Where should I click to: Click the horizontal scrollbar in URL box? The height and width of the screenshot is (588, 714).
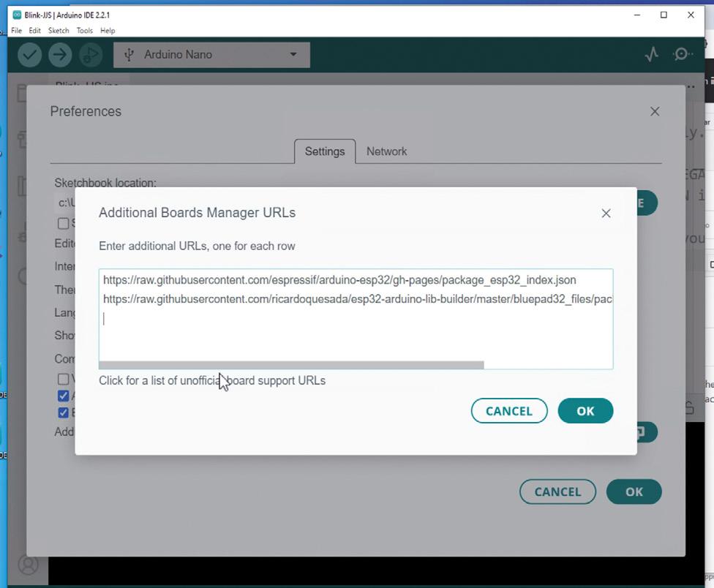(x=291, y=365)
